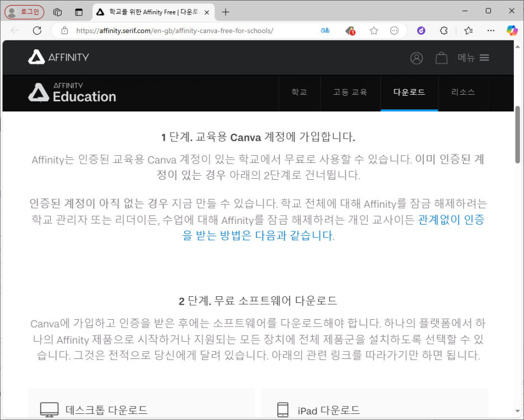Open the Edge workspaces icon
Image resolution: width=524 pixels, height=420 pixels.
click(58, 12)
